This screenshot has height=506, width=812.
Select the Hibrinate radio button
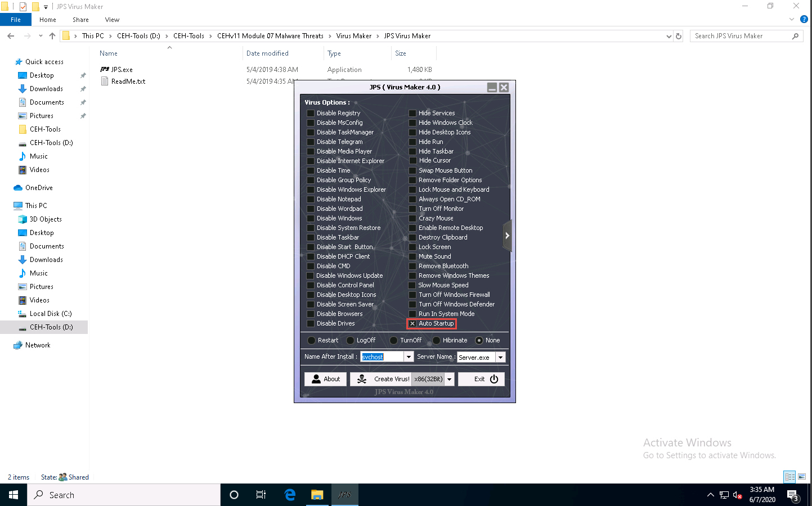[x=436, y=340]
